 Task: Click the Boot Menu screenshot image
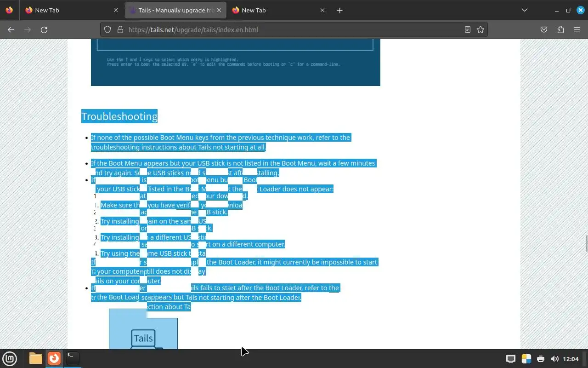coord(236,62)
